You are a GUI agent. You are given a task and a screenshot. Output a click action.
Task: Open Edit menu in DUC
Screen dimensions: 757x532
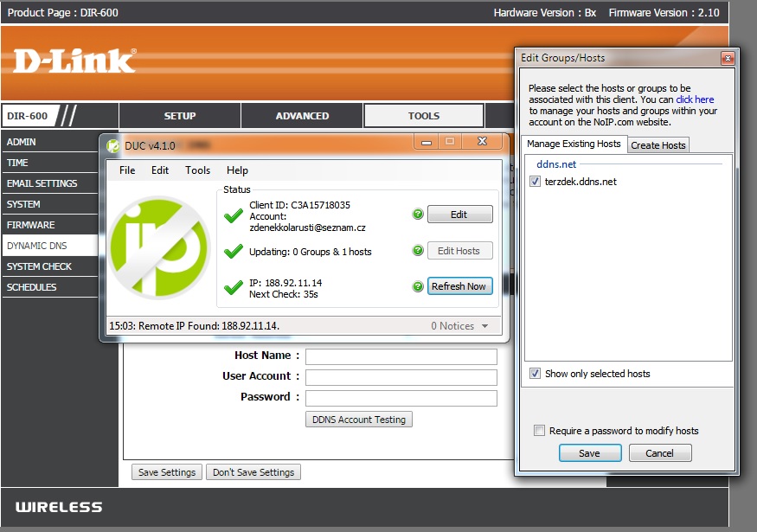tap(160, 170)
